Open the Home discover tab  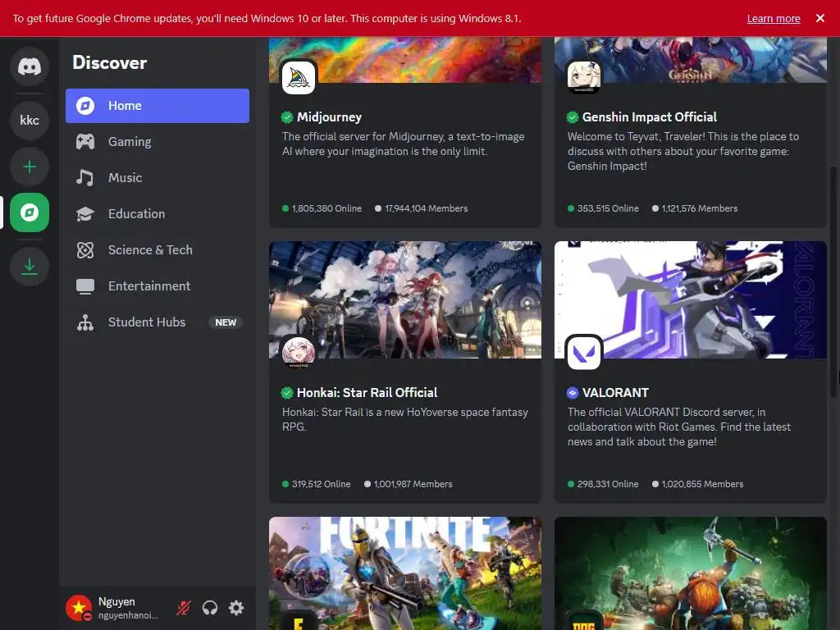157,106
